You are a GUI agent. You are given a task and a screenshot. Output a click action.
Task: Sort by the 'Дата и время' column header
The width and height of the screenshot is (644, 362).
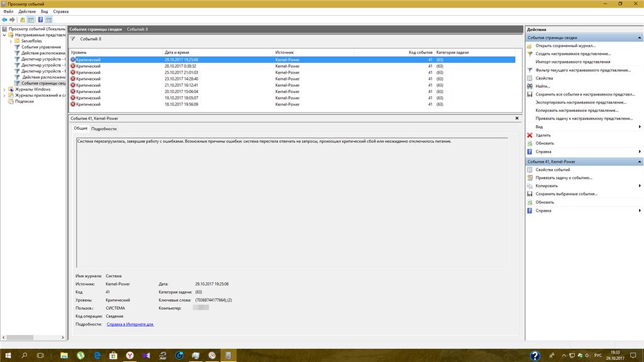pos(218,53)
